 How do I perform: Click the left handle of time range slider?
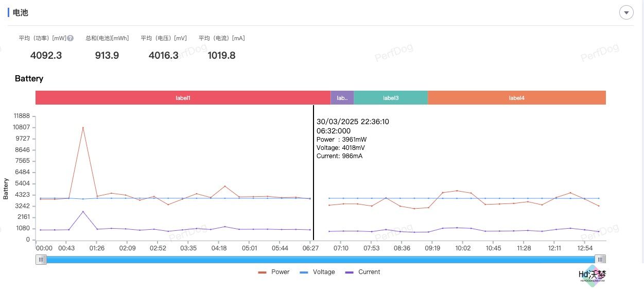(41, 260)
